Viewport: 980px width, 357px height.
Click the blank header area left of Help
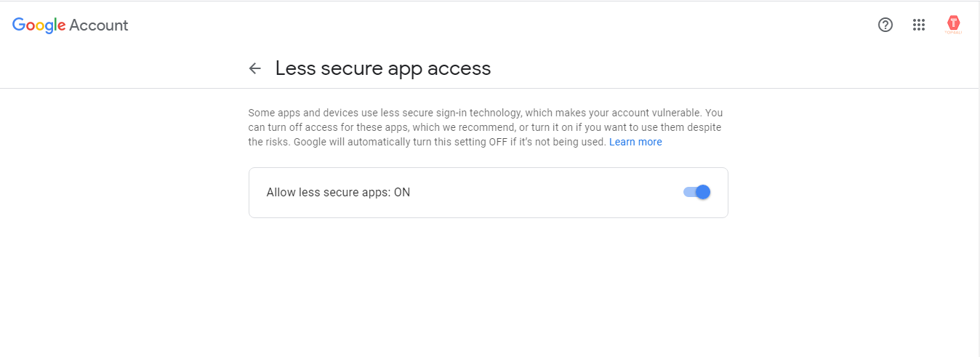click(509, 25)
